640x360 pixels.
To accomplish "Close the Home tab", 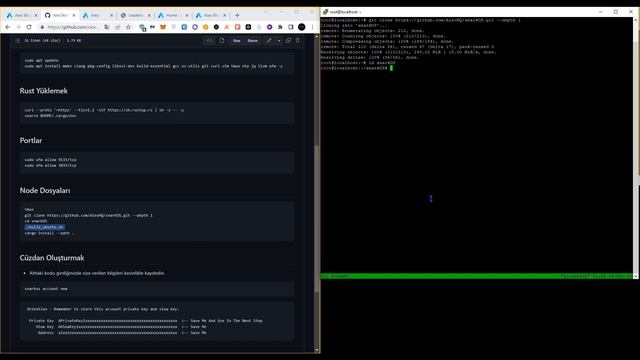I will [x=187, y=15].
